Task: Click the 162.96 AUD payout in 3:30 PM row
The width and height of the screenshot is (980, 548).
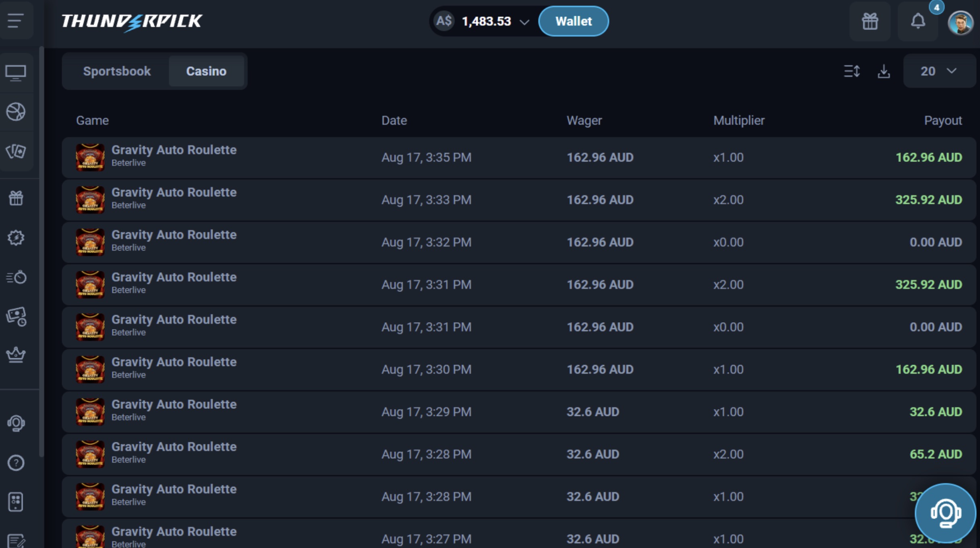Action: [x=928, y=369]
